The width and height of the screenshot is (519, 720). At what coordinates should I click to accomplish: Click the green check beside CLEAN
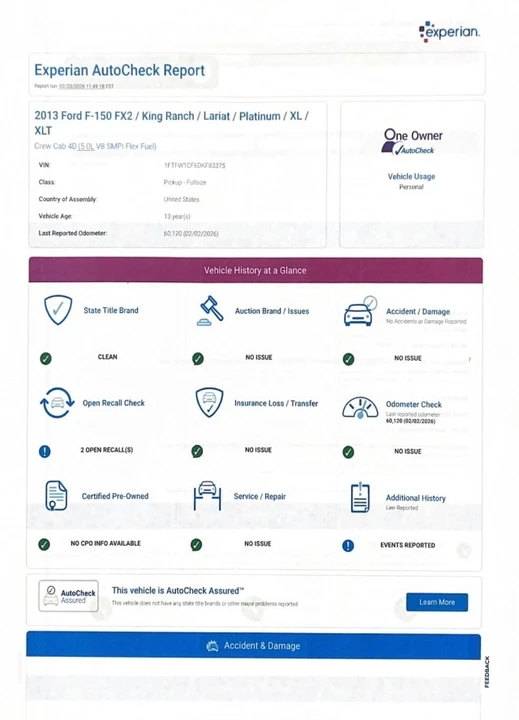(45, 358)
